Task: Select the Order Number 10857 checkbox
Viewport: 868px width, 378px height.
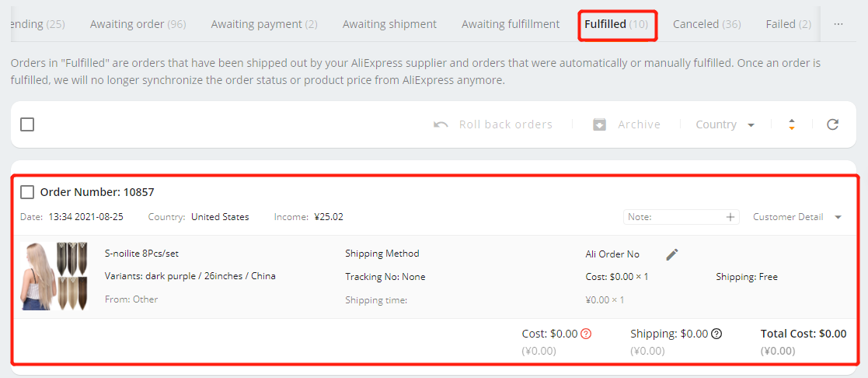Action: point(27,192)
